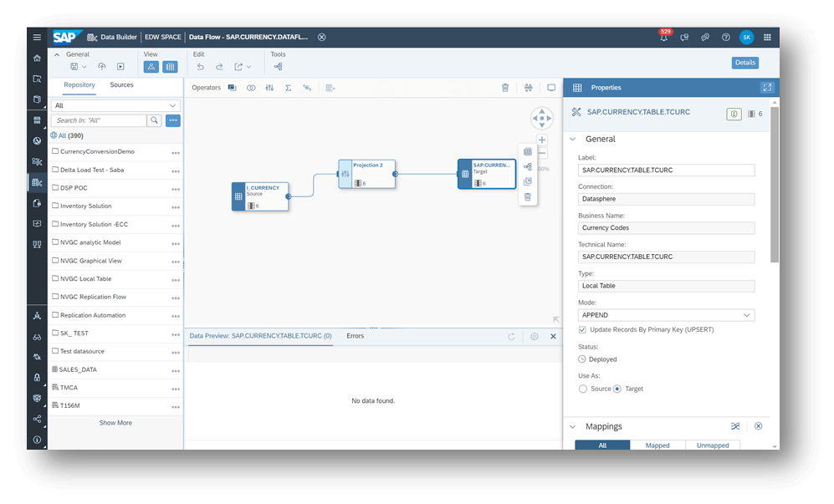
Task: Open the System Information sidebar icon
Action: (37, 440)
